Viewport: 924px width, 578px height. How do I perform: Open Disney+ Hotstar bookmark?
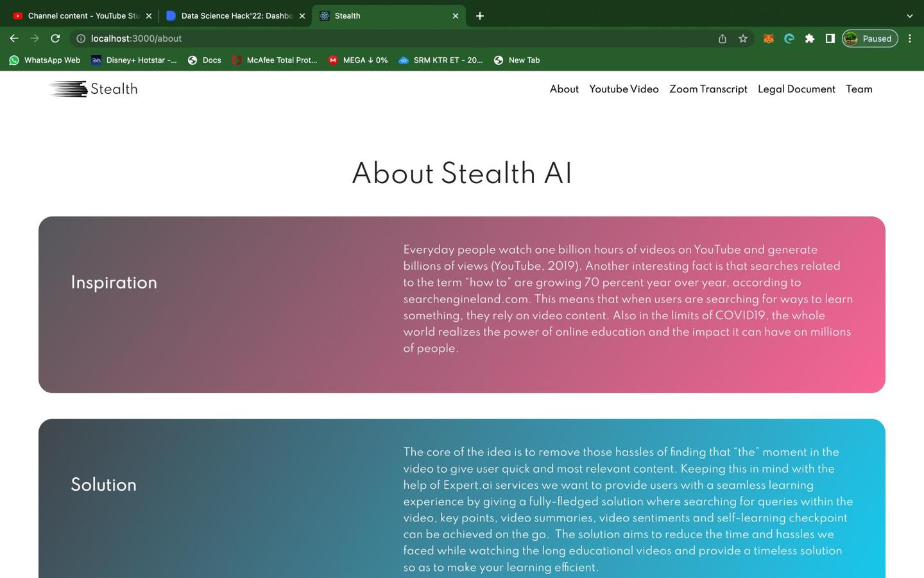point(134,60)
